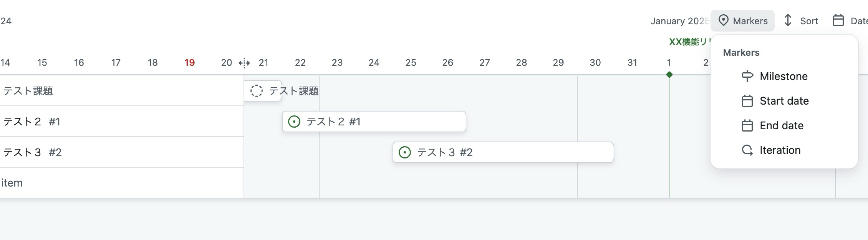Click the Markers pin icon
The height and width of the screenshot is (240, 868).
click(723, 20)
